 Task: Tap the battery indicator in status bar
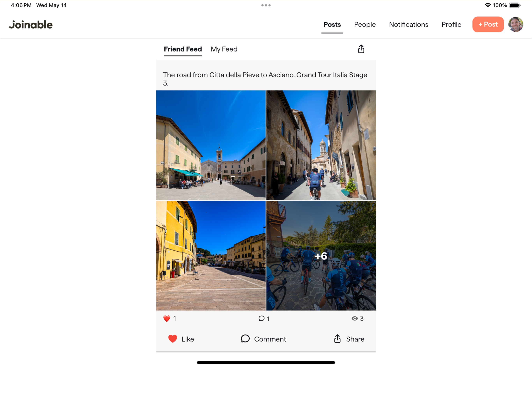(515, 5)
